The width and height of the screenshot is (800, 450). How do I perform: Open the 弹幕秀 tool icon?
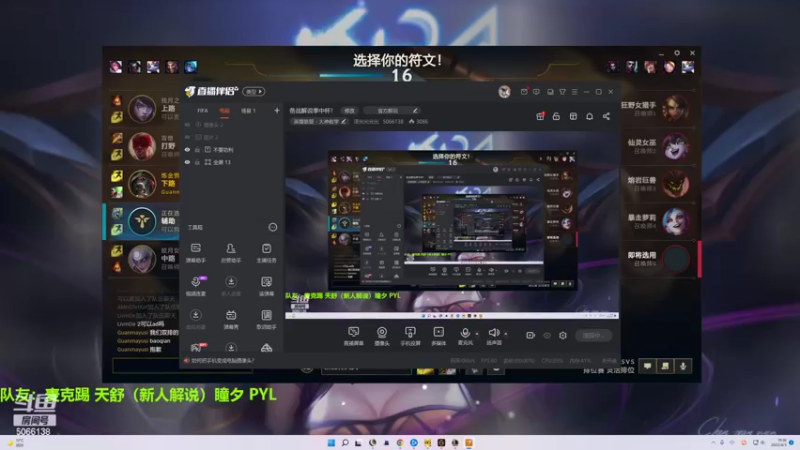point(231,319)
